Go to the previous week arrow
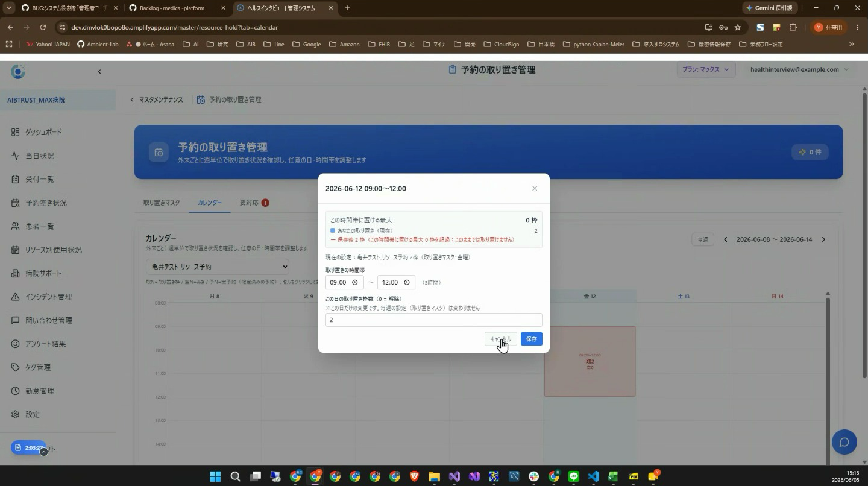Viewport: 868px width, 486px height. click(x=726, y=239)
